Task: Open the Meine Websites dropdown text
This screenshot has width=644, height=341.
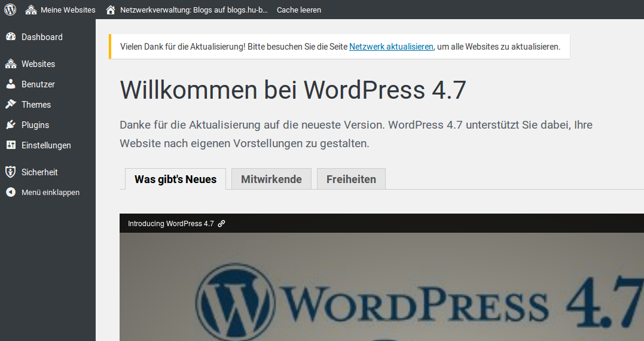Action: coord(68,10)
